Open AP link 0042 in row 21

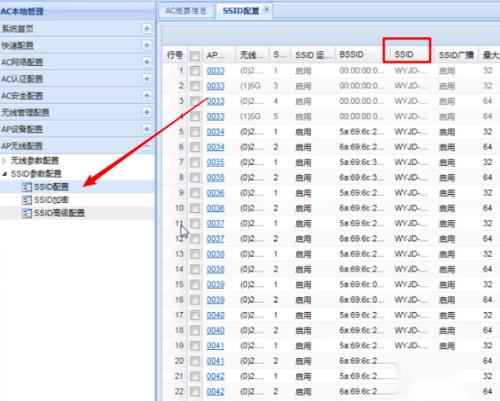pos(215,376)
